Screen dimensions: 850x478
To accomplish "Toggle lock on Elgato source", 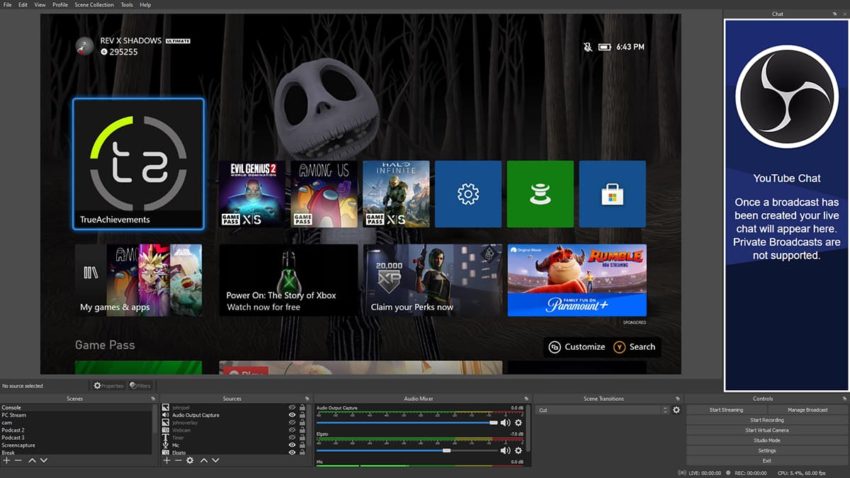I will click(x=302, y=453).
